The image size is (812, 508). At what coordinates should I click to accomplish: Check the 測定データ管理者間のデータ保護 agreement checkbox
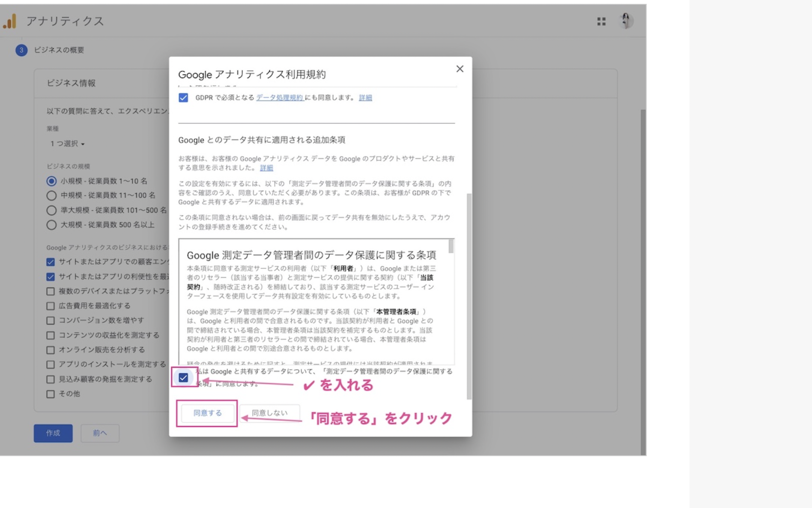tap(183, 378)
